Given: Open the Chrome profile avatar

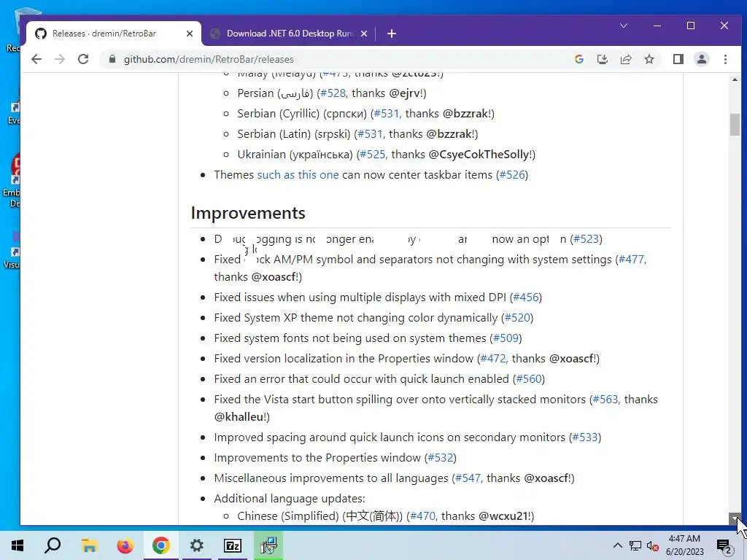Looking at the screenshot, I should pyautogui.click(x=701, y=59).
